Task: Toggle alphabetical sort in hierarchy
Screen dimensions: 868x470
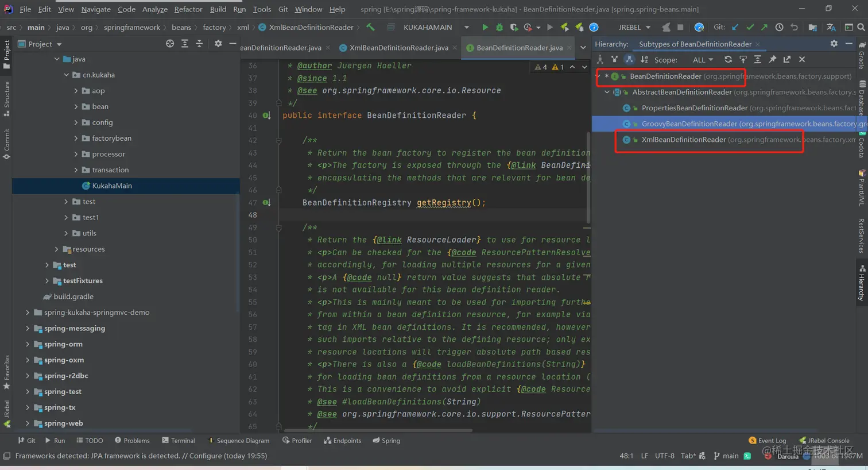Action: [644, 59]
